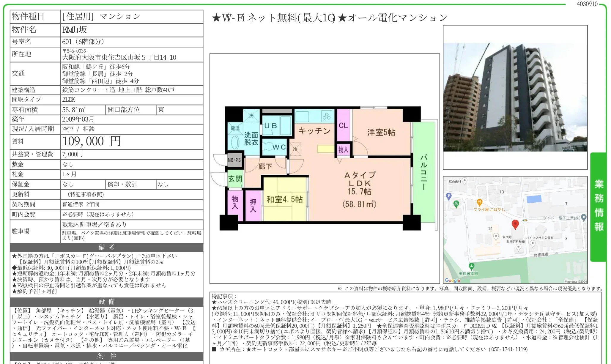Click the 備考 section header bar

(x=106, y=247)
